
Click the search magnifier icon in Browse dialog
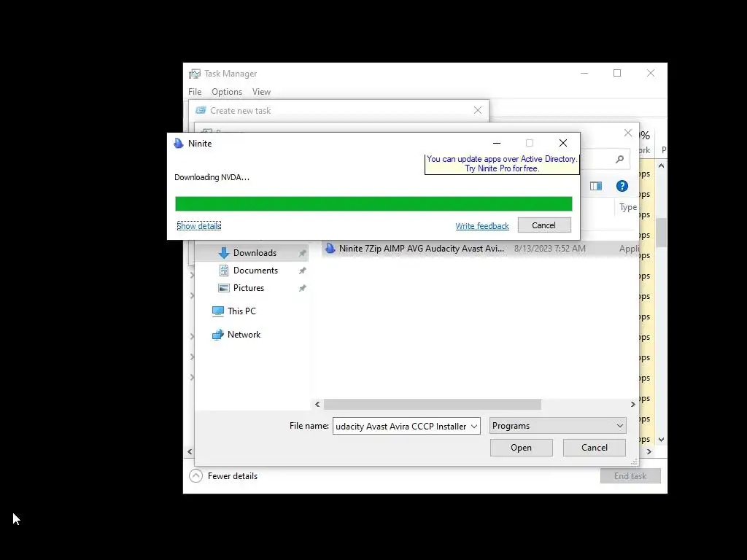(619, 160)
